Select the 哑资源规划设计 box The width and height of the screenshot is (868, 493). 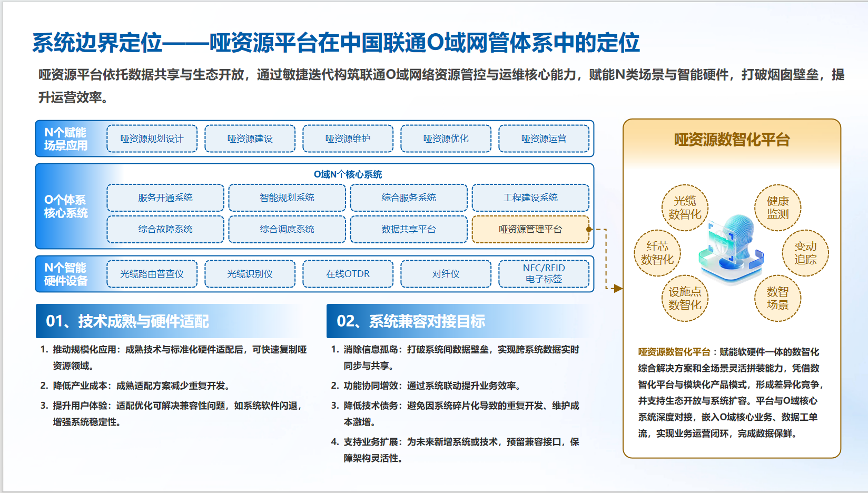pyautogui.click(x=152, y=139)
